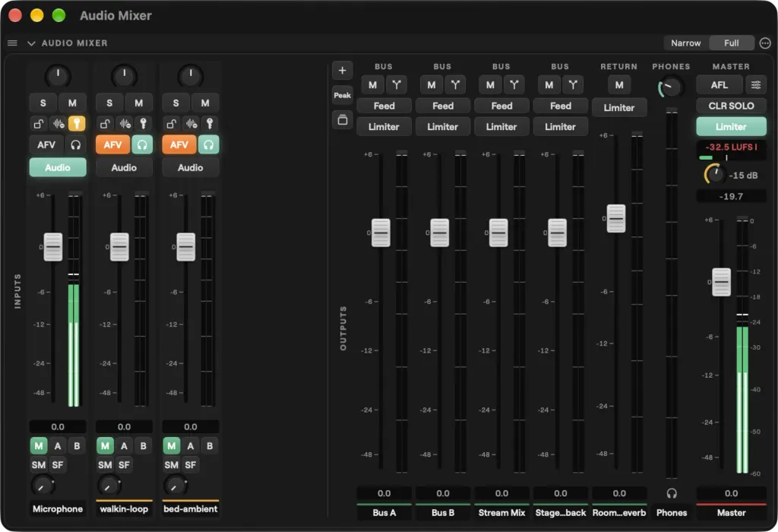Enable headphone monitoring on Microphone
Image resolution: width=778 pixels, height=532 pixels.
[76, 145]
